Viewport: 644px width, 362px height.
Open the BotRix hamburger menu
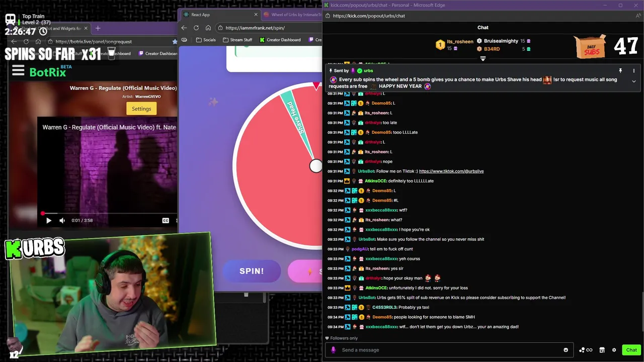(x=18, y=71)
